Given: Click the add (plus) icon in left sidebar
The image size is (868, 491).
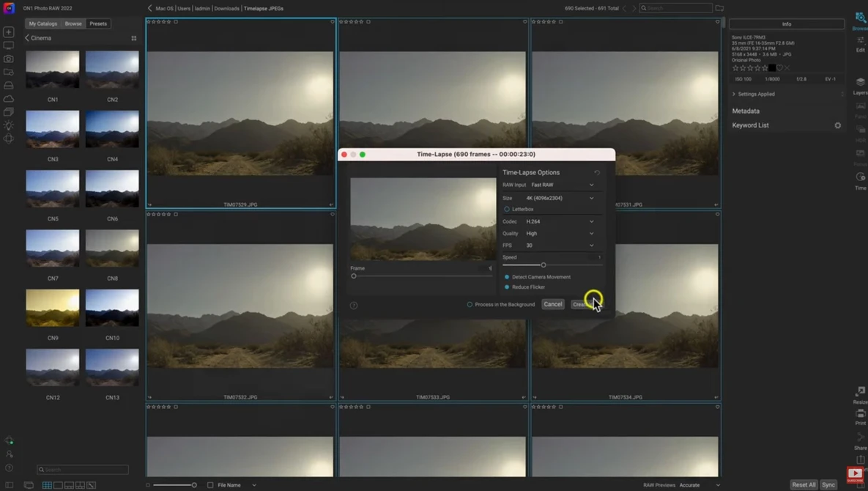Looking at the screenshot, I should 8,32.
